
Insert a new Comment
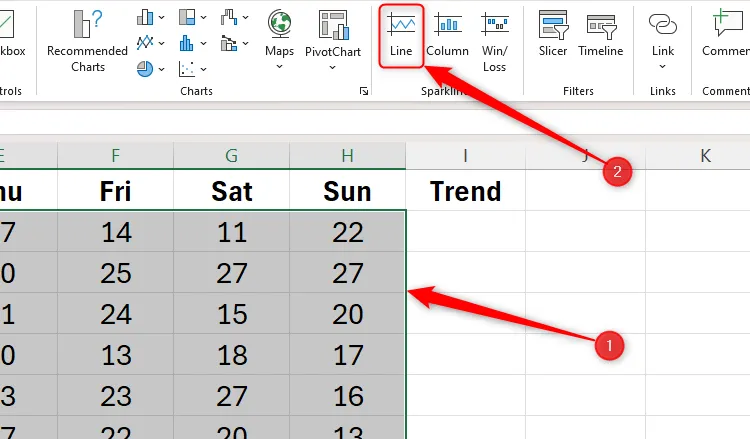724,35
